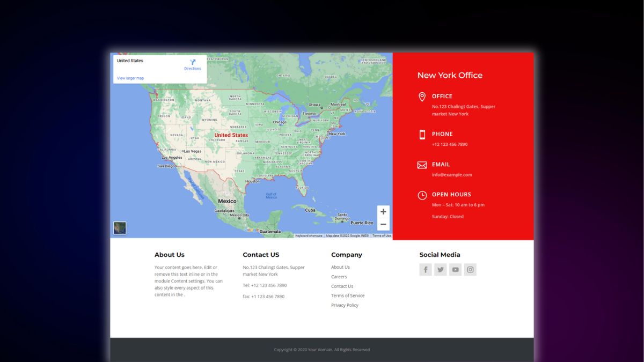Click the location pin Office icon
644x362 pixels.
coord(422,97)
